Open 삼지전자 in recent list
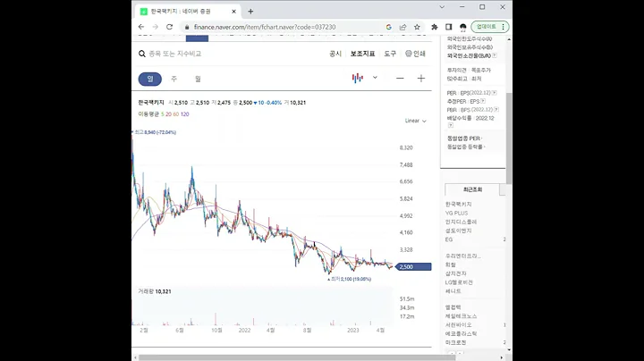Image resolution: width=644 pixels, height=361 pixels. [x=455, y=273]
